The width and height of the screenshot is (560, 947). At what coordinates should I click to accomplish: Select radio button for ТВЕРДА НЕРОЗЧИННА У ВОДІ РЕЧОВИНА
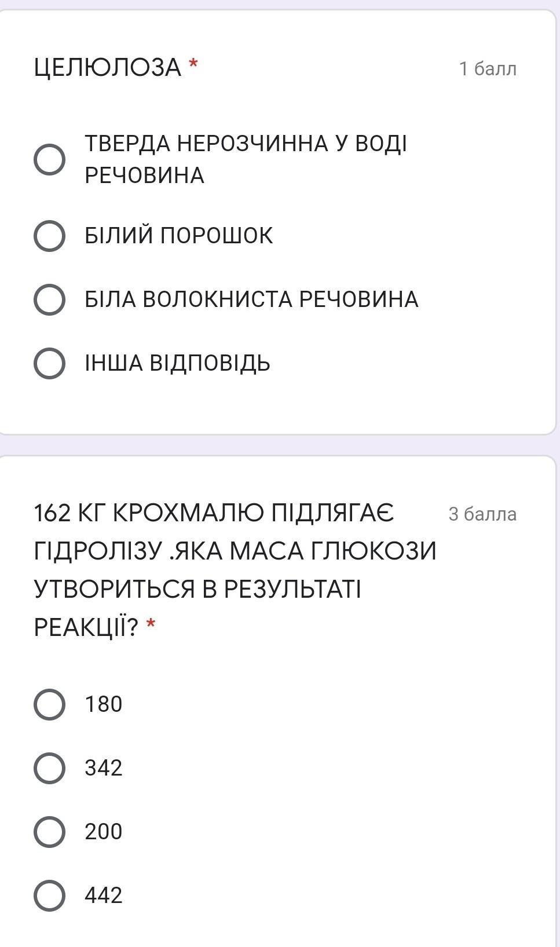[49, 159]
